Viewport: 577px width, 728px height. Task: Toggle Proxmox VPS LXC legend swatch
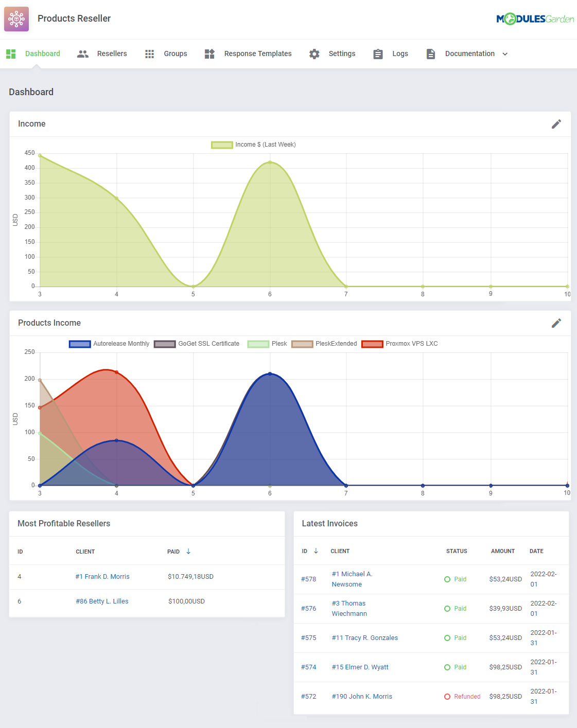(x=372, y=344)
